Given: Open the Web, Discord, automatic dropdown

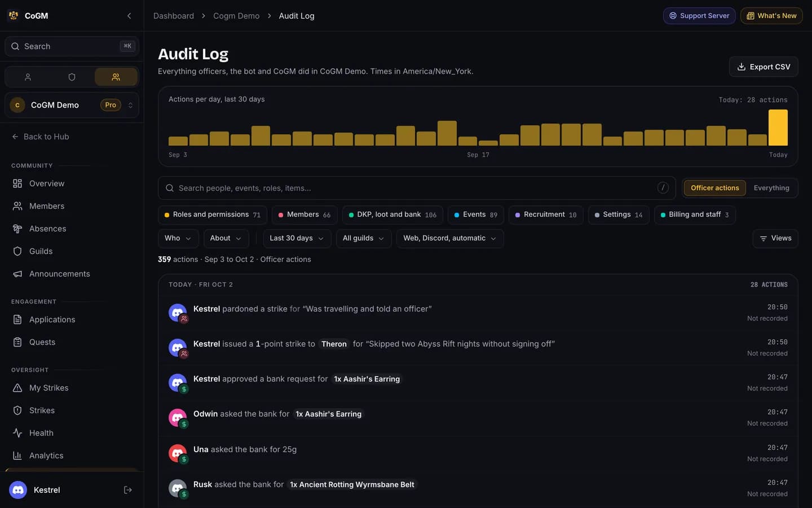Looking at the screenshot, I should 450,238.
